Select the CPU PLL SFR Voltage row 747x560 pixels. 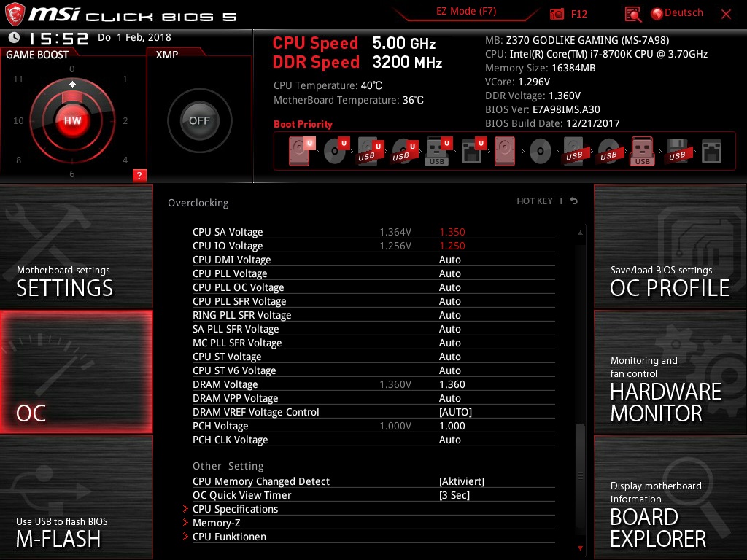[373, 301]
